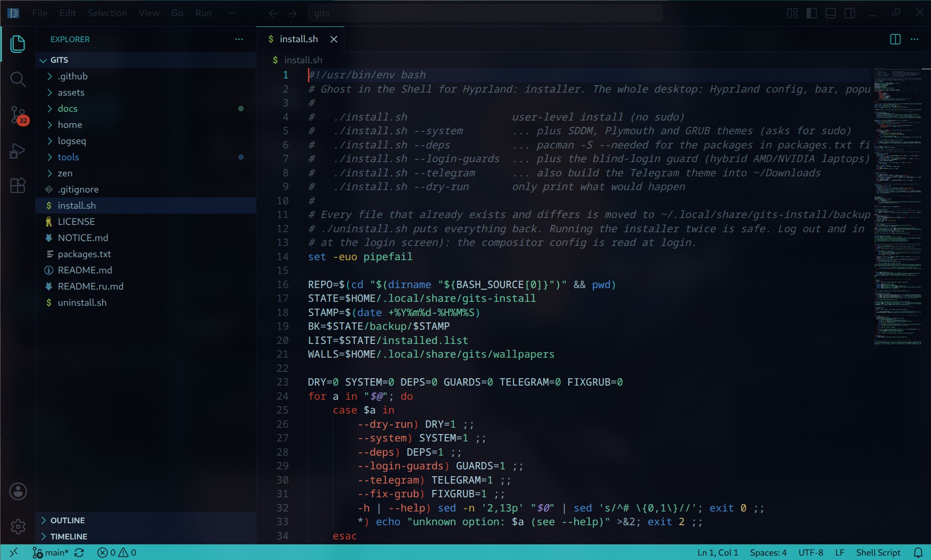Image resolution: width=931 pixels, height=560 pixels.
Task: Select the install.sh editor tab
Action: [x=300, y=39]
